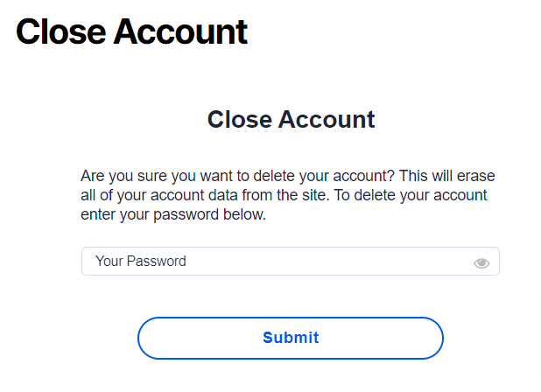
Task: Focus the Your Password input field
Action: tap(291, 261)
